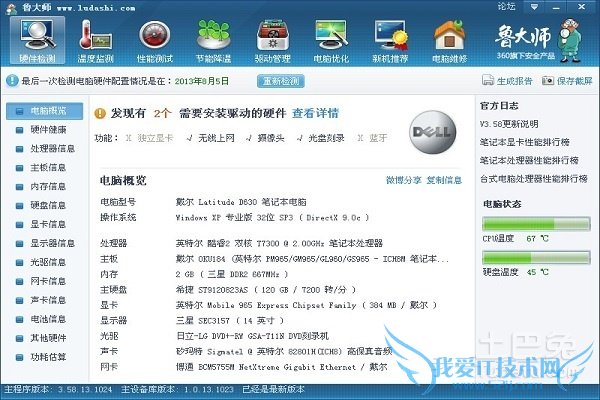
Task: Click the BCM5755M NetXtreme network card text
Action: tap(282, 367)
